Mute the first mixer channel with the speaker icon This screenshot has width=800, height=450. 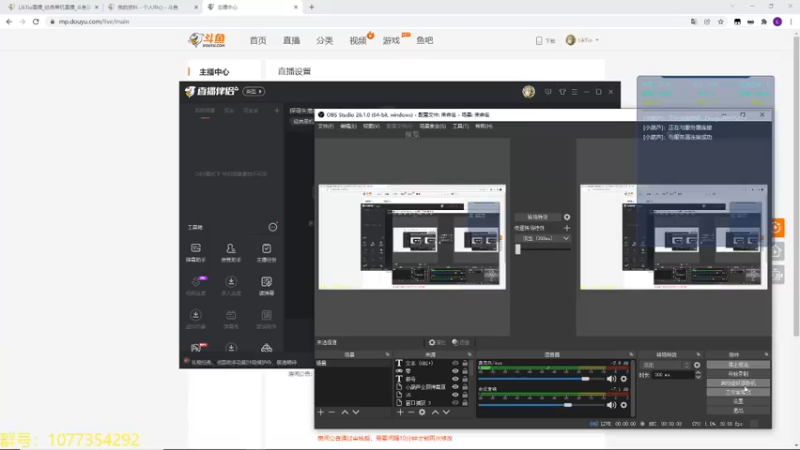pos(611,379)
